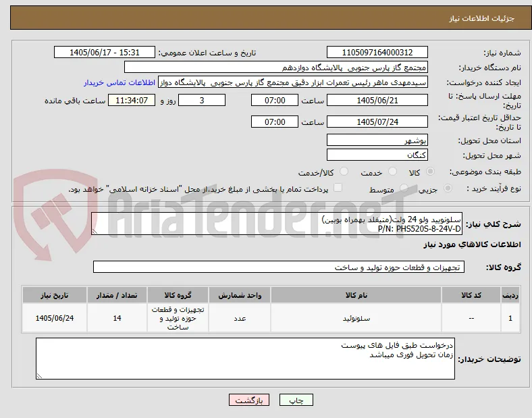Click the need number field 1105097164000312

pos(377,53)
